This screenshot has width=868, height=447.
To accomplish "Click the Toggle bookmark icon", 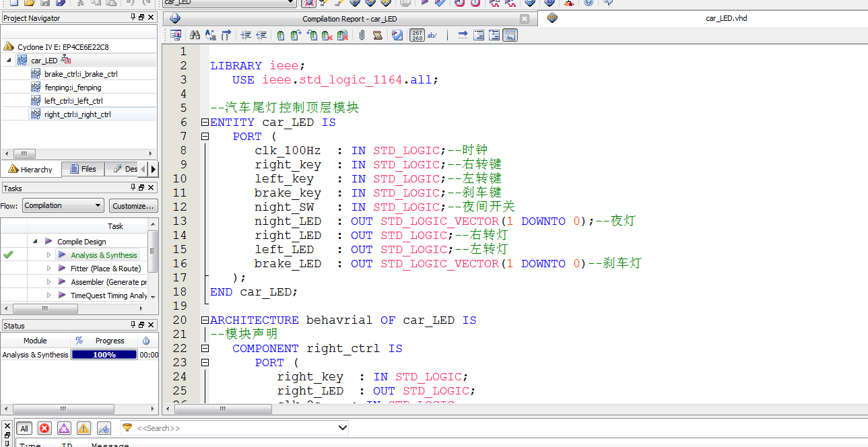I will (280, 35).
